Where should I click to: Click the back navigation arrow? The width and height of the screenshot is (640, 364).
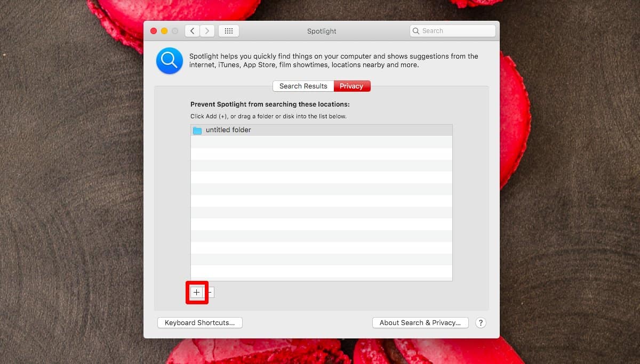pos(192,30)
